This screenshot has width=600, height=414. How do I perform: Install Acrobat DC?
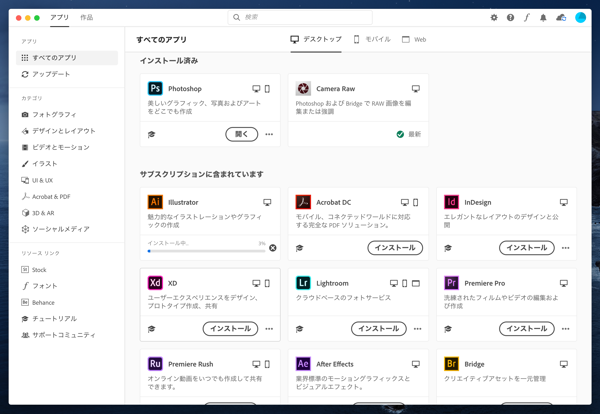pos(395,248)
